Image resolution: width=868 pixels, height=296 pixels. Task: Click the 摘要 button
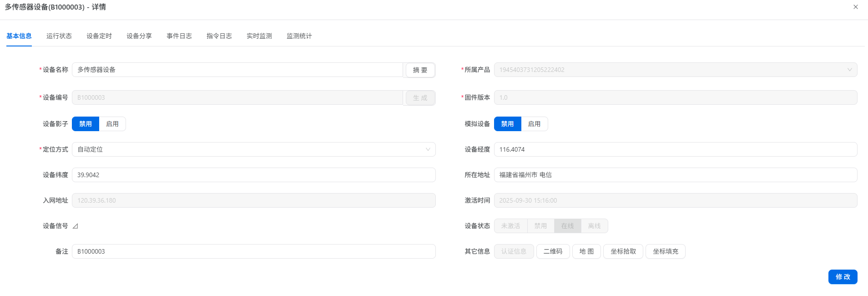pyautogui.click(x=420, y=70)
